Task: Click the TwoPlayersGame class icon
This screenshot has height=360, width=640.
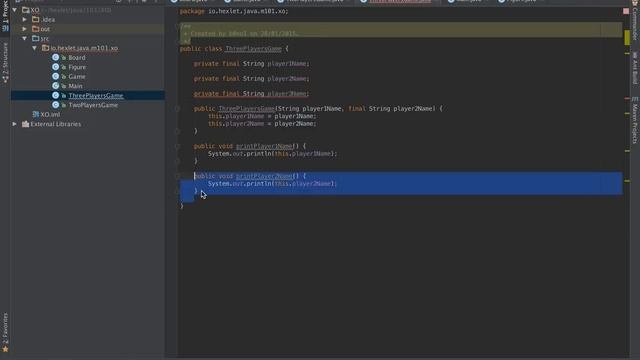Action: coord(56,105)
